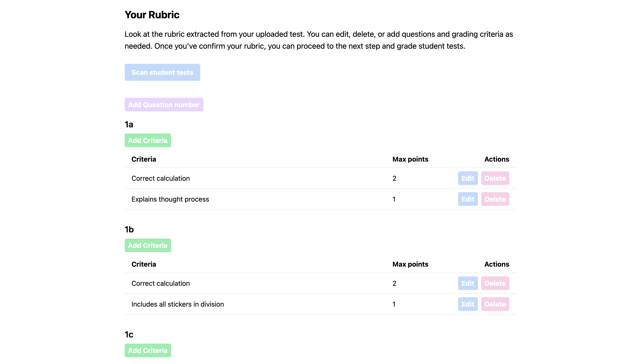640x364 pixels.
Task: Edit 1a Correct calculation criterion
Action: [x=468, y=178]
